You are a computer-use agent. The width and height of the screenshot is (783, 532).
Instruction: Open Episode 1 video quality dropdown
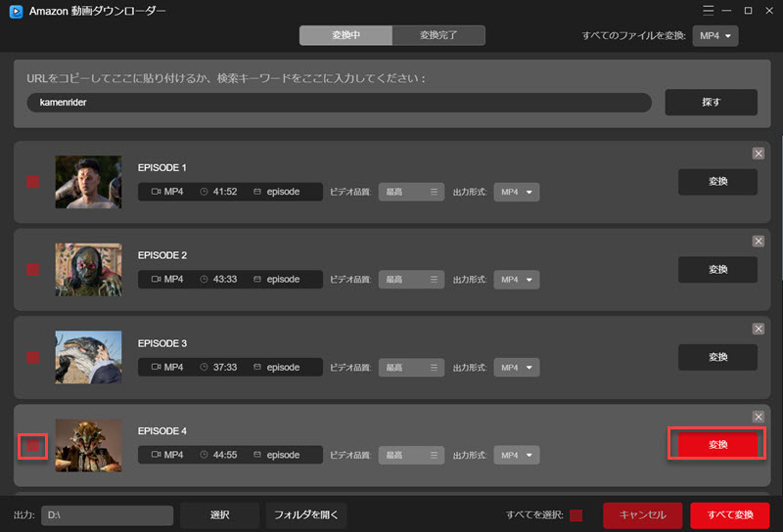click(411, 192)
